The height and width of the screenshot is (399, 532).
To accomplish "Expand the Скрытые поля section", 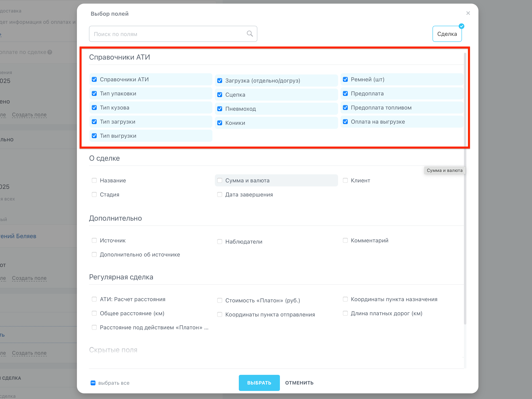I will point(113,350).
